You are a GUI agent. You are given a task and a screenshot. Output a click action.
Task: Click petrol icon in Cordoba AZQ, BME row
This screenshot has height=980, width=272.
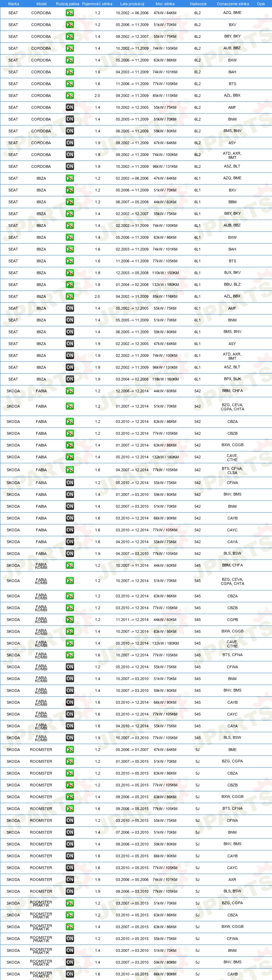(70, 13)
